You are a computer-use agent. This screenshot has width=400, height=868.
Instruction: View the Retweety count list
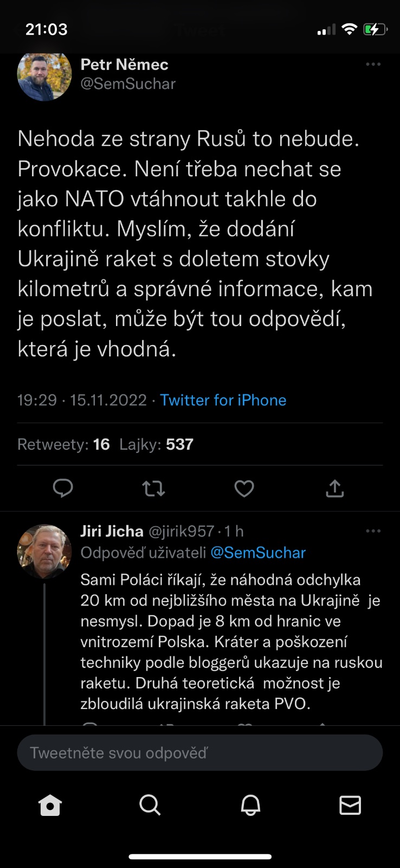[63, 445]
